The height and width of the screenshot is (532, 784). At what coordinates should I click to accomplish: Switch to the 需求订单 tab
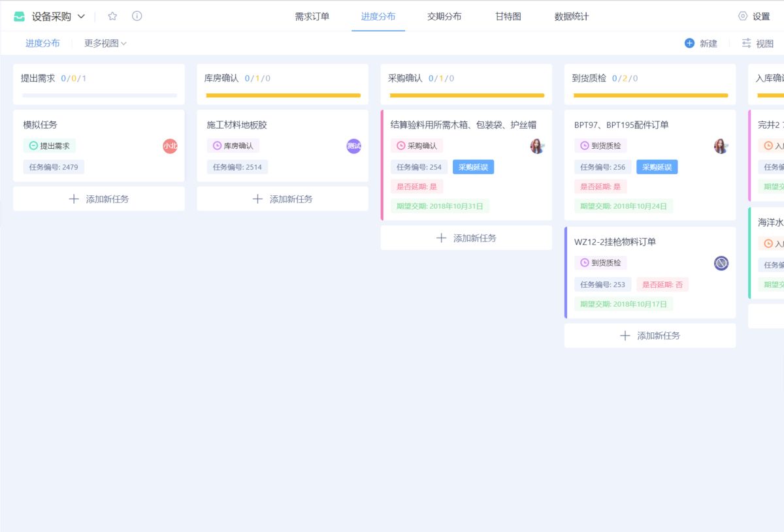[312, 17]
